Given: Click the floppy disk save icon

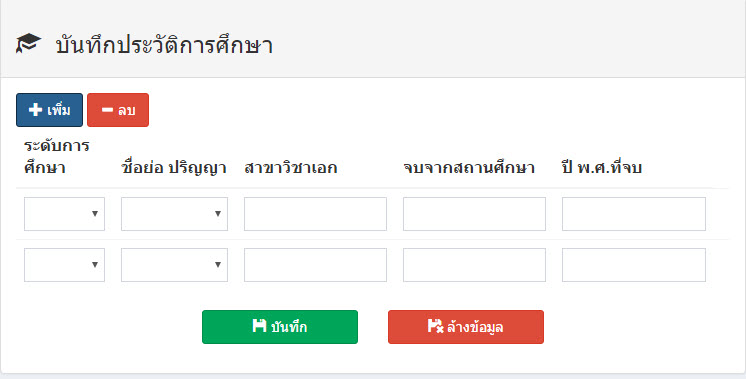Looking at the screenshot, I should 259,326.
